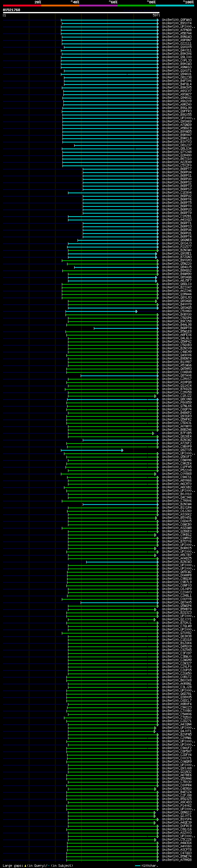Select hit label UniRef100_B4FSV6
Viewport: 197px width, 868px height.
(x=177, y=81)
